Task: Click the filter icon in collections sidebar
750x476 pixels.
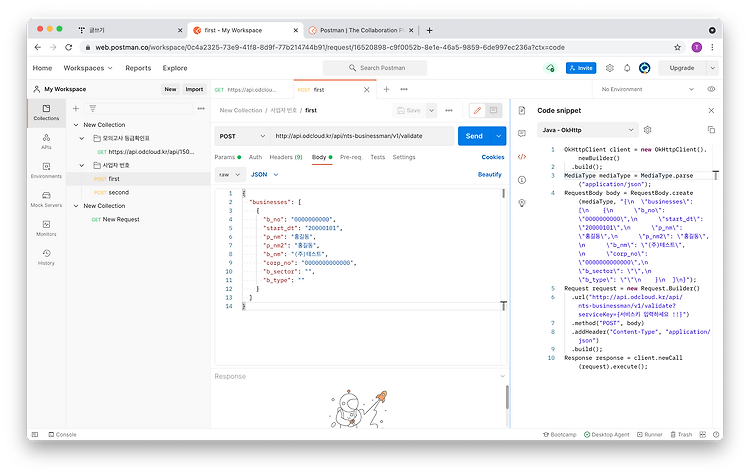Action: point(93,109)
